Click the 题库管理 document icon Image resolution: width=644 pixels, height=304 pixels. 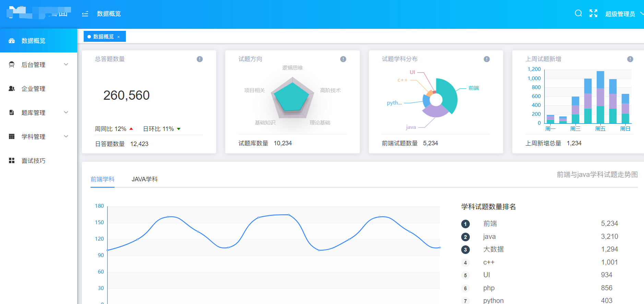click(x=12, y=112)
